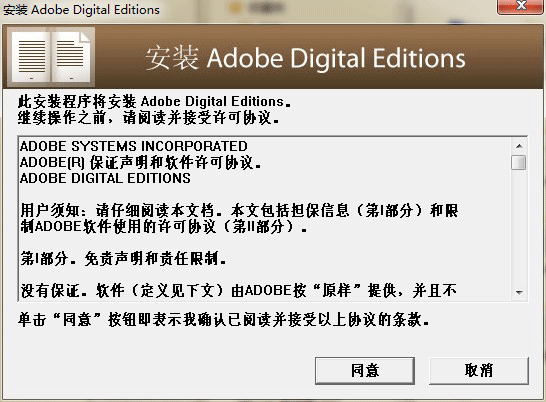Click the license box scroll down arrow
Image resolution: width=546 pixels, height=402 pixels.
click(x=519, y=293)
